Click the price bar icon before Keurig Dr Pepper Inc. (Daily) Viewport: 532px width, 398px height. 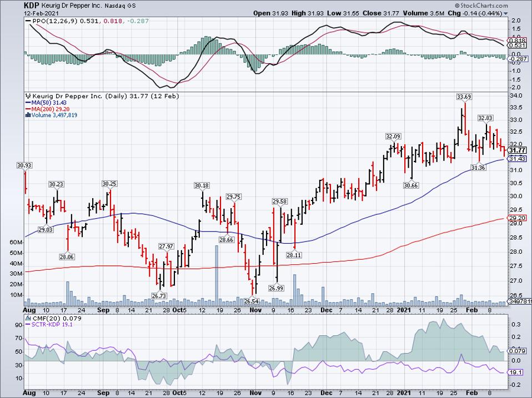pyautogui.click(x=28, y=96)
